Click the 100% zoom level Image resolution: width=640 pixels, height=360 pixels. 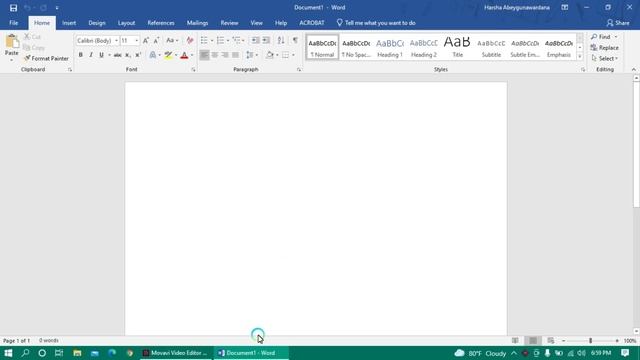[x=630, y=340]
